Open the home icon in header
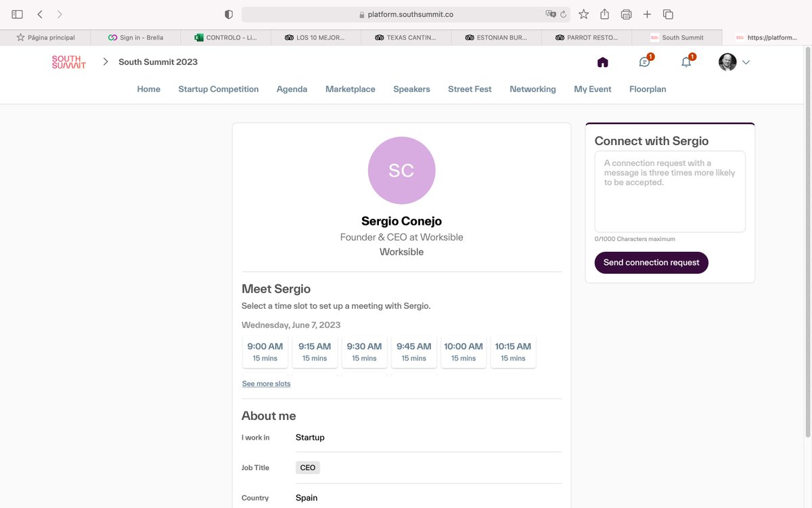Screen dimensions: 812x508 click(x=603, y=62)
